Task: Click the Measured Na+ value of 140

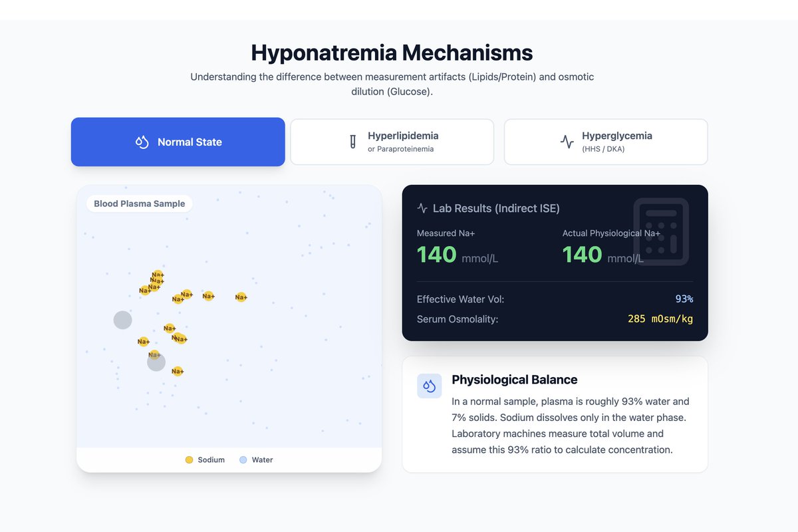Action: point(436,255)
